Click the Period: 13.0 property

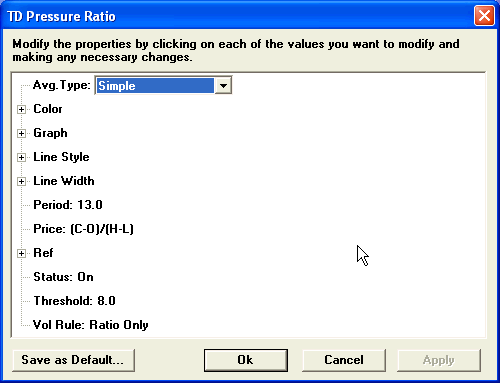point(68,205)
